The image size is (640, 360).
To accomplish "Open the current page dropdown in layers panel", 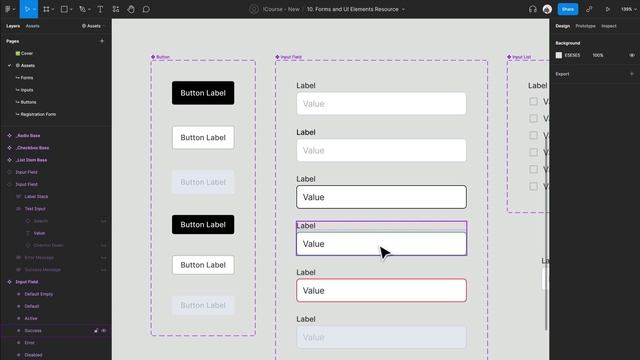I will coord(93,26).
